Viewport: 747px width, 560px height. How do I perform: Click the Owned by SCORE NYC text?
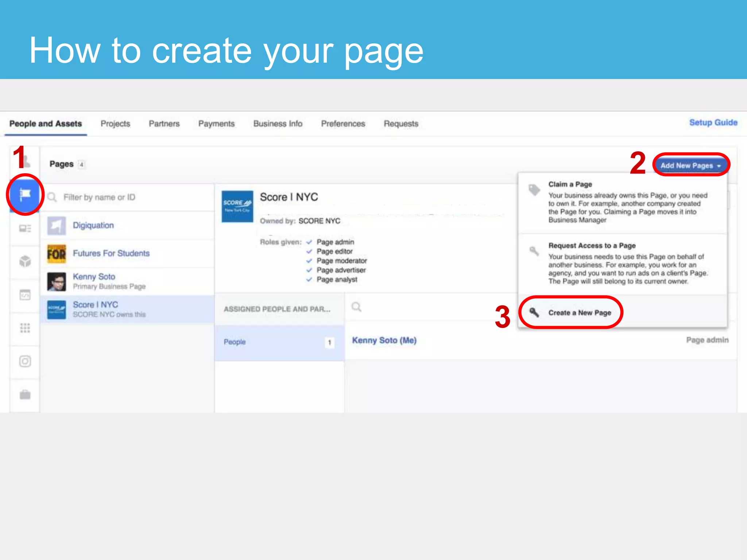(x=300, y=221)
